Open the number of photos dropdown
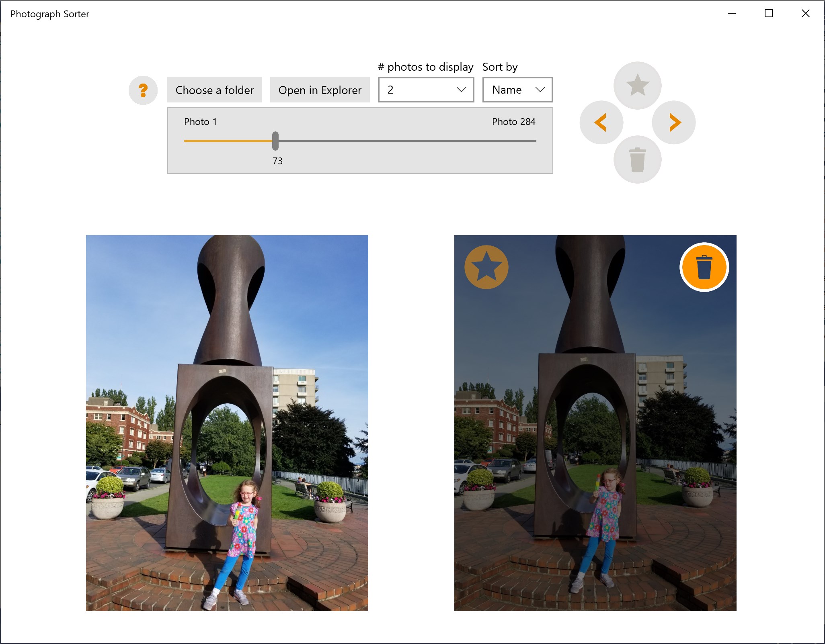The image size is (825, 644). [x=426, y=90]
